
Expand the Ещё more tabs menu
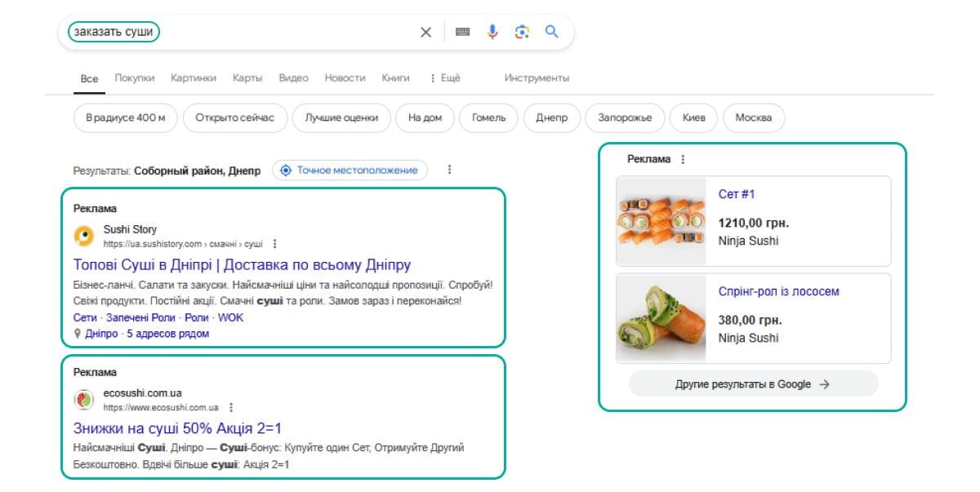coord(445,78)
